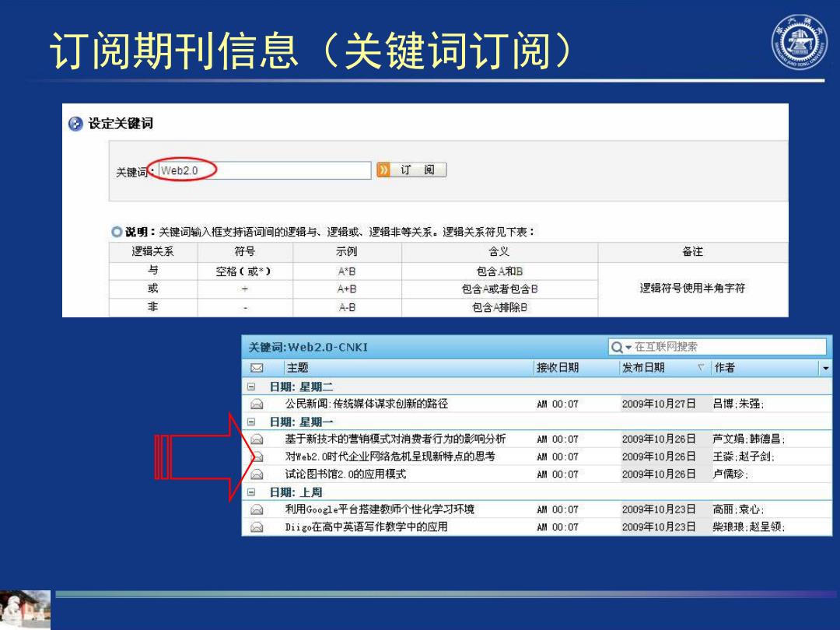Click the 关键词:Web2.0-CNKI folder title

pyautogui.click(x=308, y=347)
